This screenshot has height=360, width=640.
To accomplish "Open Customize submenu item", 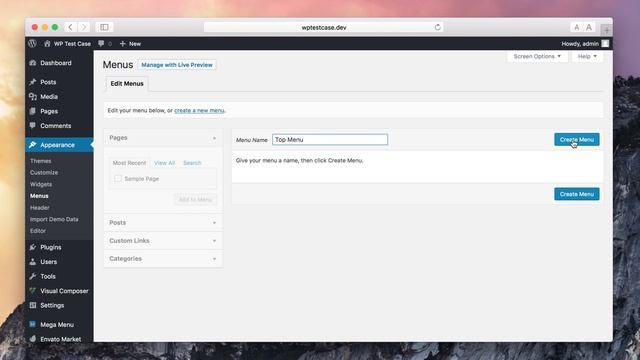I will pyautogui.click(x=44, y=173).
